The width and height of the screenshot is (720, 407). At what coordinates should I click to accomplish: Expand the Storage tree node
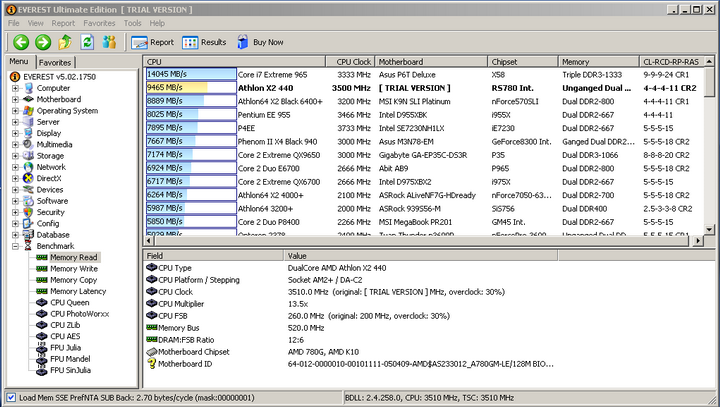pos(15,156)
